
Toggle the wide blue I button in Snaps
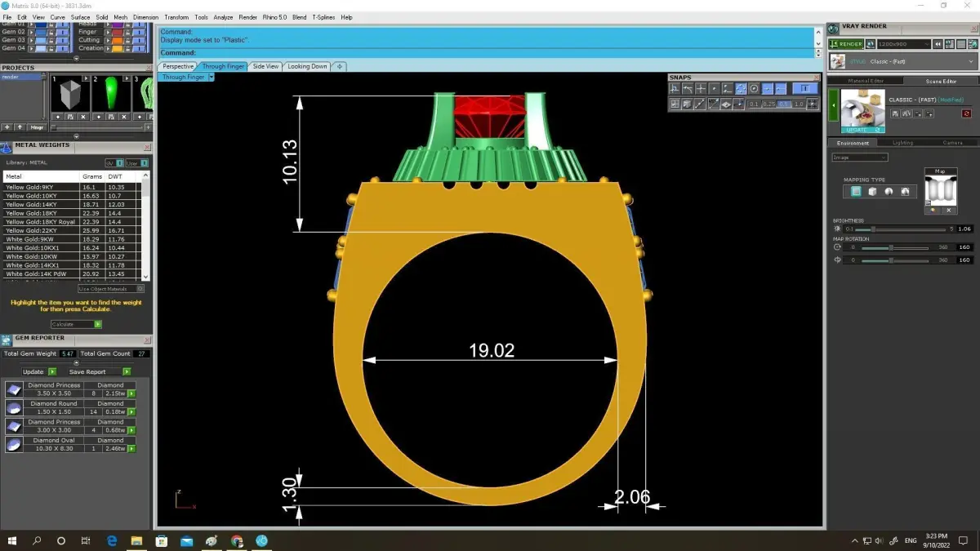coord(804,89)
